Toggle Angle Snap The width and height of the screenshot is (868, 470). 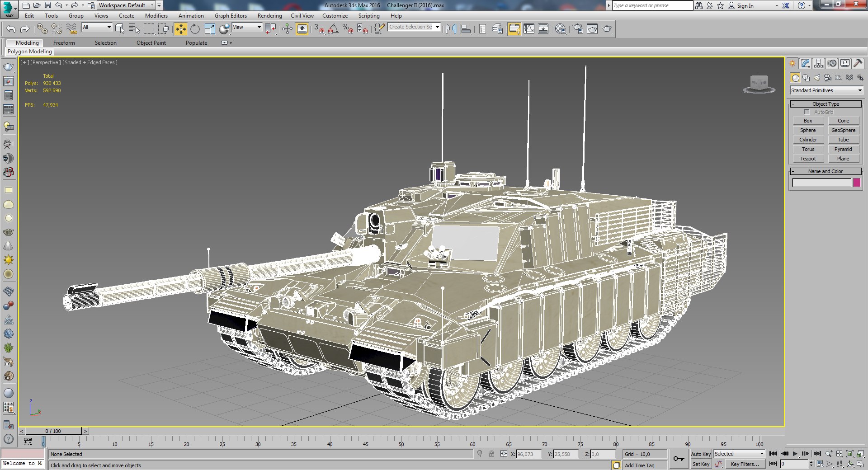(x=334, y=29)
